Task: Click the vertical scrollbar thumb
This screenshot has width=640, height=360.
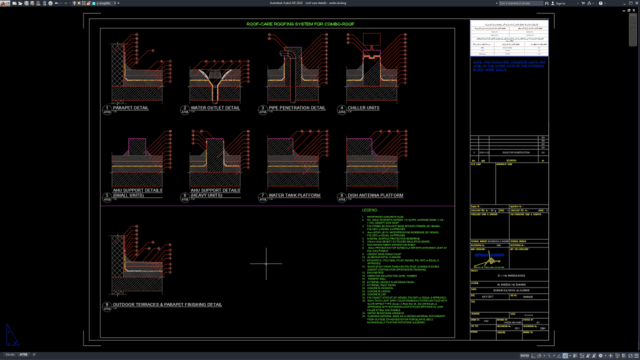Action: point(633,29)
